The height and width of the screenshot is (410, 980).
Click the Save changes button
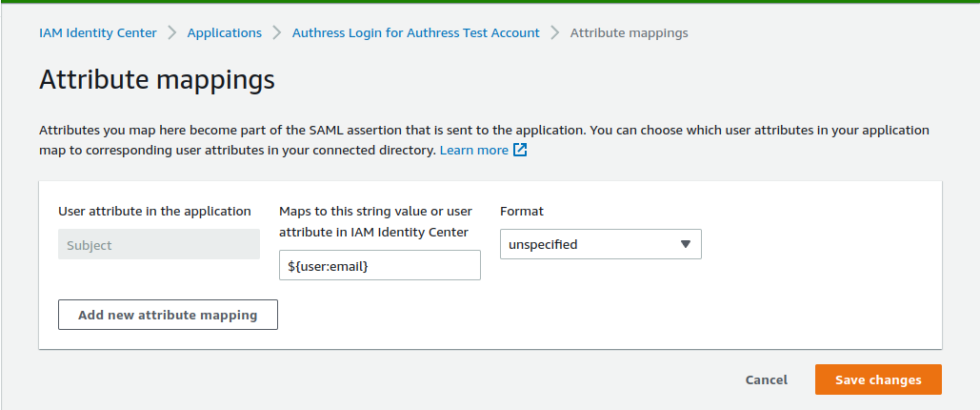point(878,379)
